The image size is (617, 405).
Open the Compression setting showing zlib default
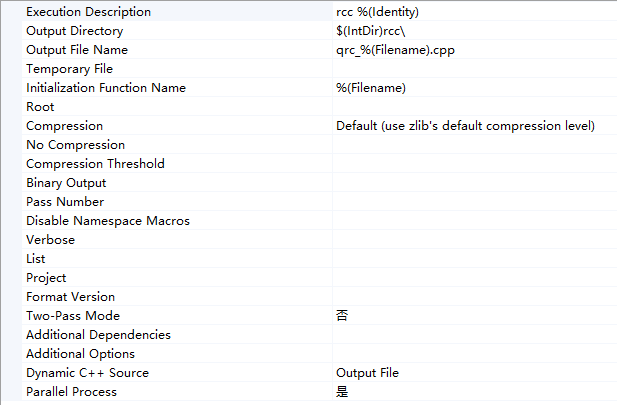(x=465, y=126)
